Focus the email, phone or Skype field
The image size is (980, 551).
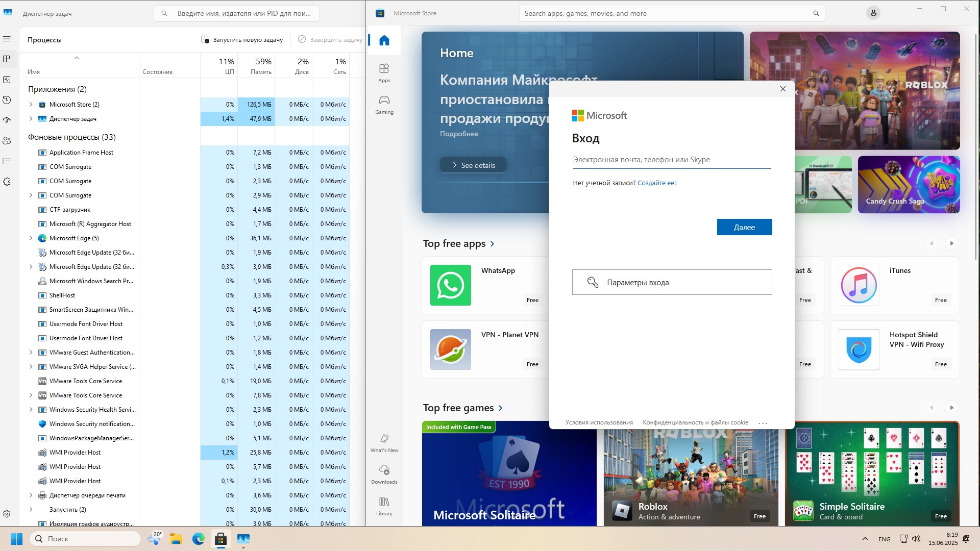tap(672, 160)
